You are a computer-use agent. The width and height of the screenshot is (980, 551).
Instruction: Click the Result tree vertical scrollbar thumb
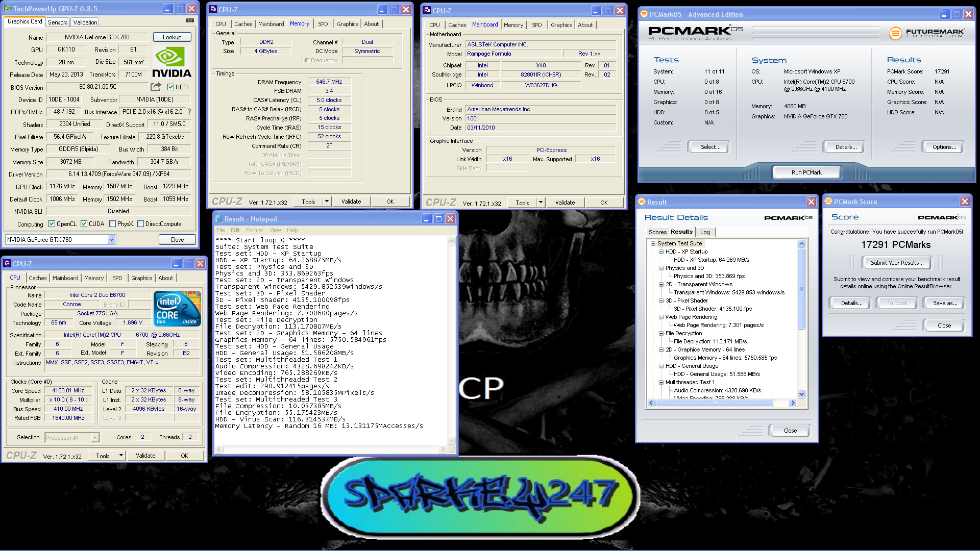[801, 289]
